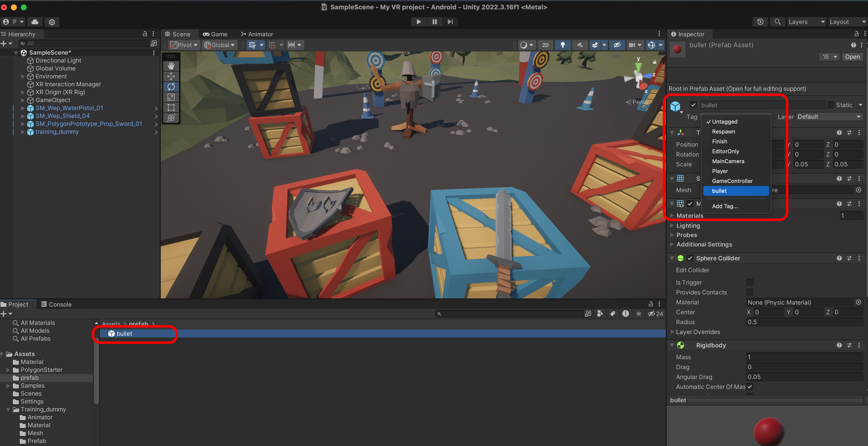Select the Scale tool icon
This screenshot has width=868, height=446.
pos(171,97)
